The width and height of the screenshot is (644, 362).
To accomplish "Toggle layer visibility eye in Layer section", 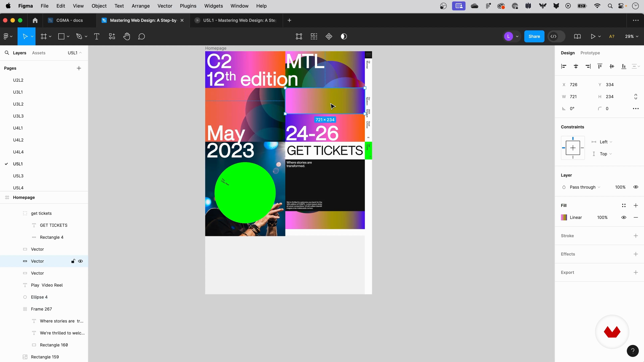I will 636,187.
